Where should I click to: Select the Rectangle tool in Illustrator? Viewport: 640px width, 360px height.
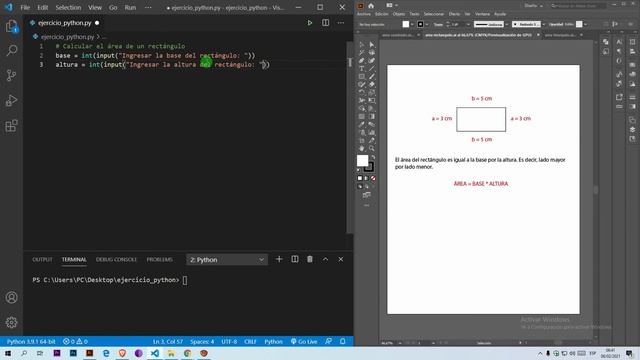362,76
